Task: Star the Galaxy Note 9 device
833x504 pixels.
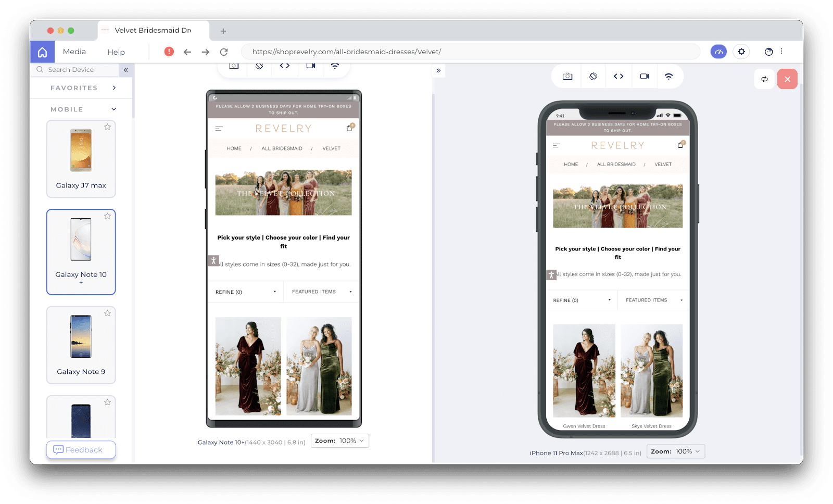Action: pyautogui.click(x=107, y=313)
